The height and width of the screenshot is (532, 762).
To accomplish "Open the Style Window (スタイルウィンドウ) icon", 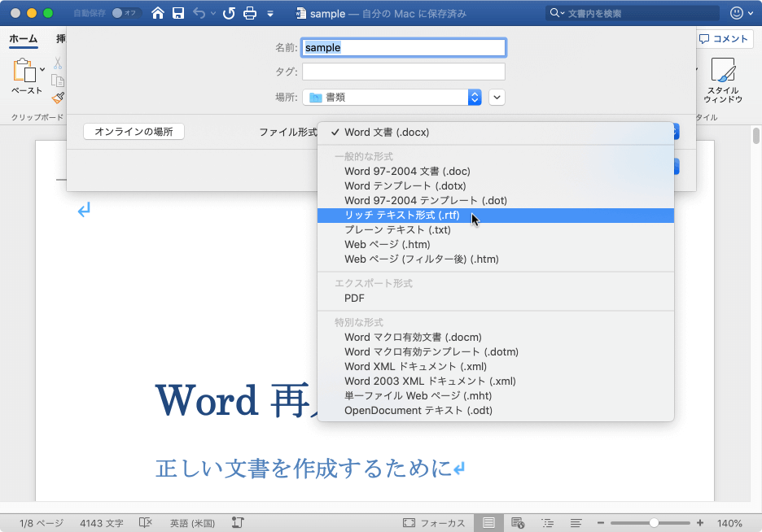I will [x=723, y=80].
